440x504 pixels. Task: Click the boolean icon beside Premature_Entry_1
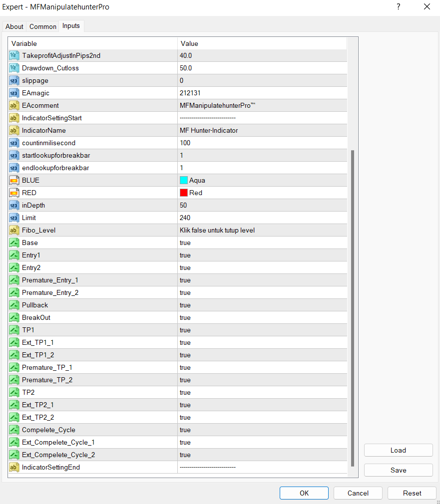click(x=14, y=280)
